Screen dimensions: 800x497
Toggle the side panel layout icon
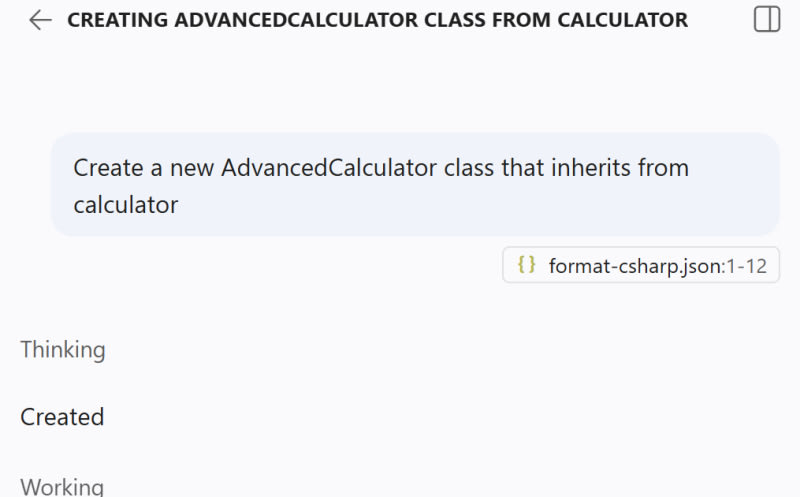tap(767, 20)
